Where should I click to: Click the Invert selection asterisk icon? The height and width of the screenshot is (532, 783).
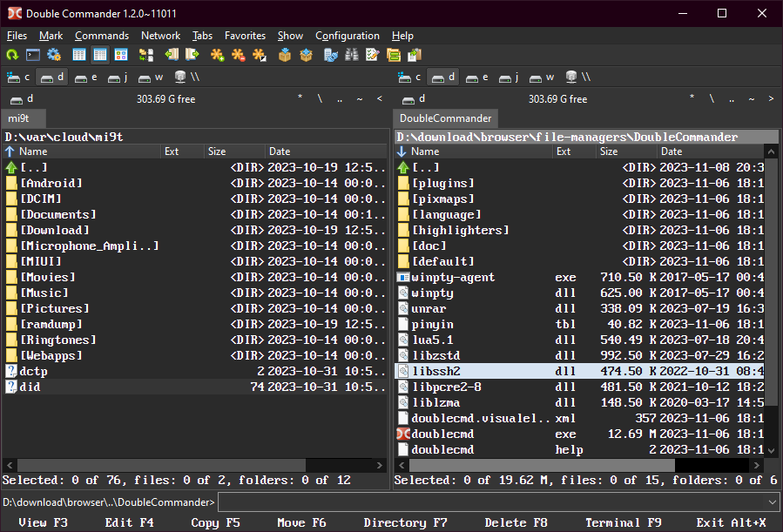[260, 55]
